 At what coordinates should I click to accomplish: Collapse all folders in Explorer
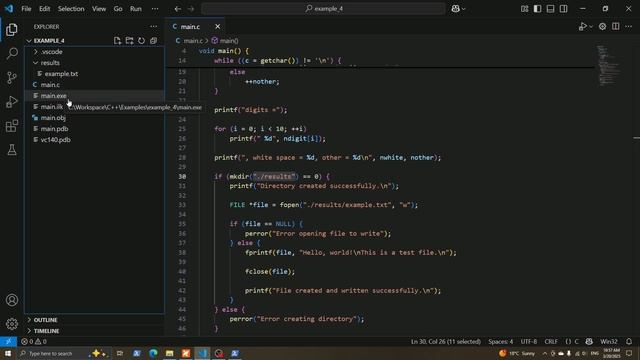[153, 40]
